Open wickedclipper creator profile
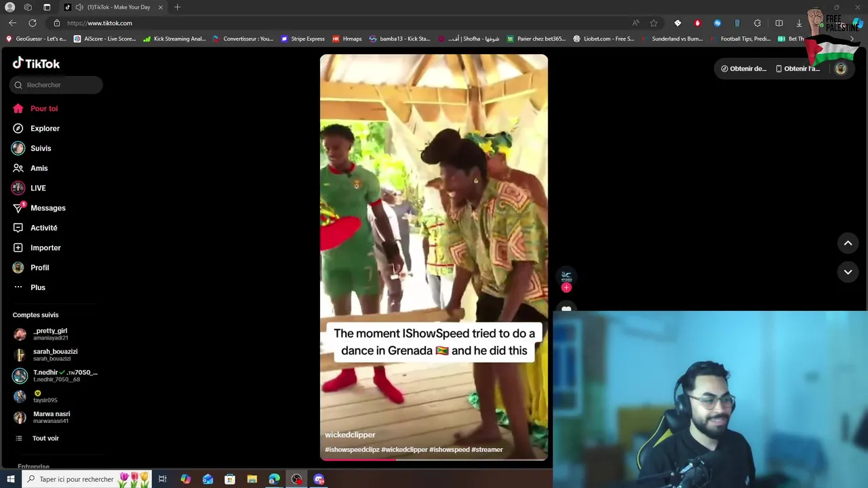The image size is (868, 488). click(350, 434)
